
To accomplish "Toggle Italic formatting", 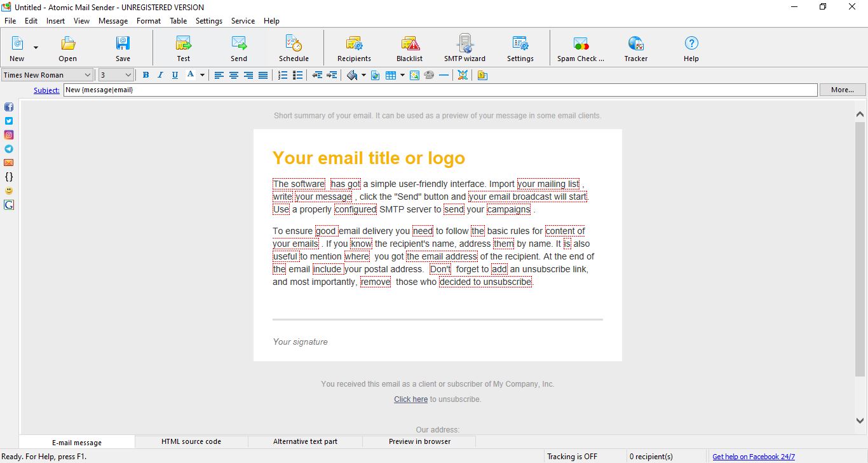I will (x=160, y=75).
